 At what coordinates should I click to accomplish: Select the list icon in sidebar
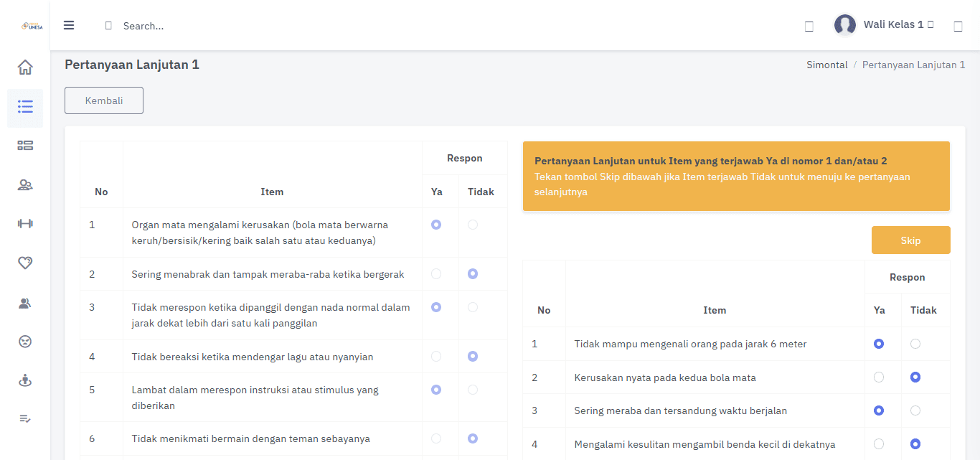click(25, 107)
